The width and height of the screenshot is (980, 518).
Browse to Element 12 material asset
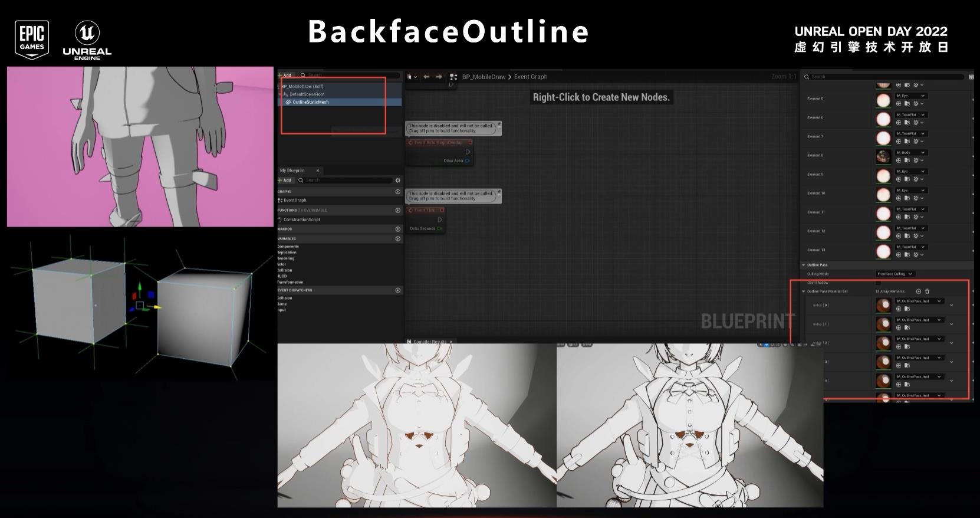(x=907, y=236)
